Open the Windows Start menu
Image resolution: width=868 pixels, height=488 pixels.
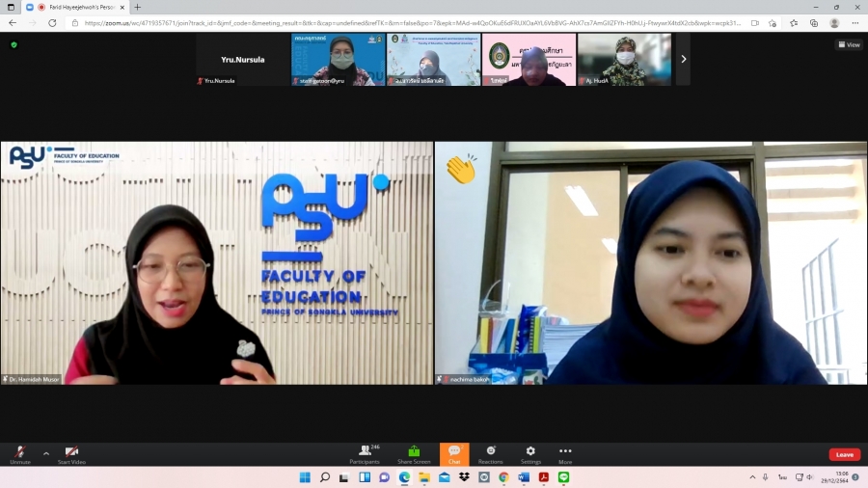click(x=305, y=477)
